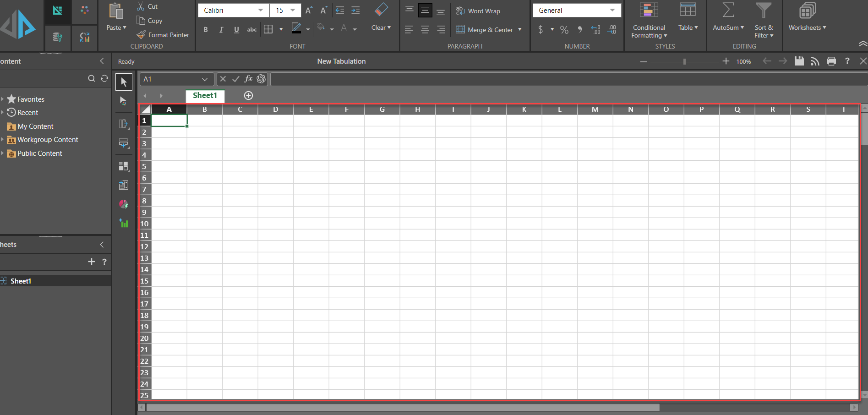
Task: Switch to the Sheet1 tab
Action: [x=205, y=95]
